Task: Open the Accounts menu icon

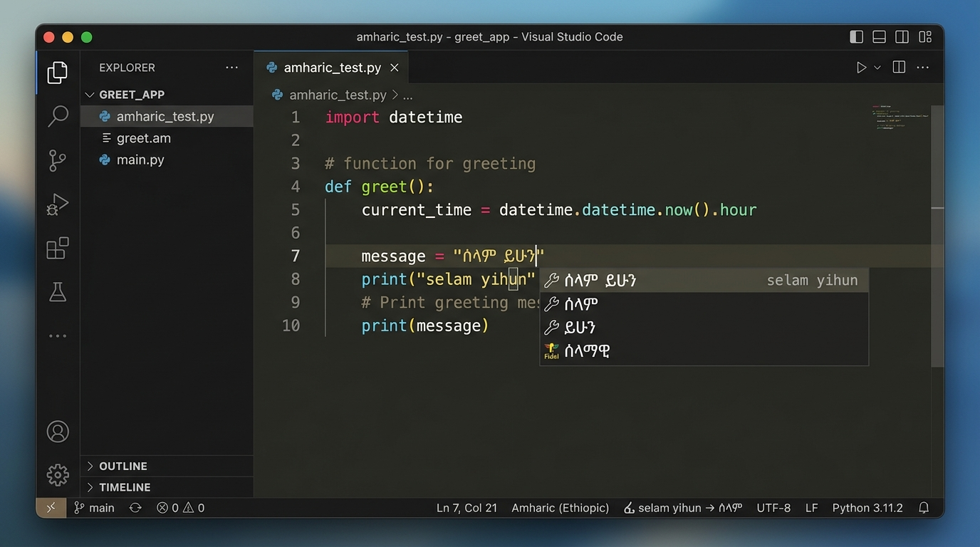Action: pyautogui.click(x=58, y=432)
